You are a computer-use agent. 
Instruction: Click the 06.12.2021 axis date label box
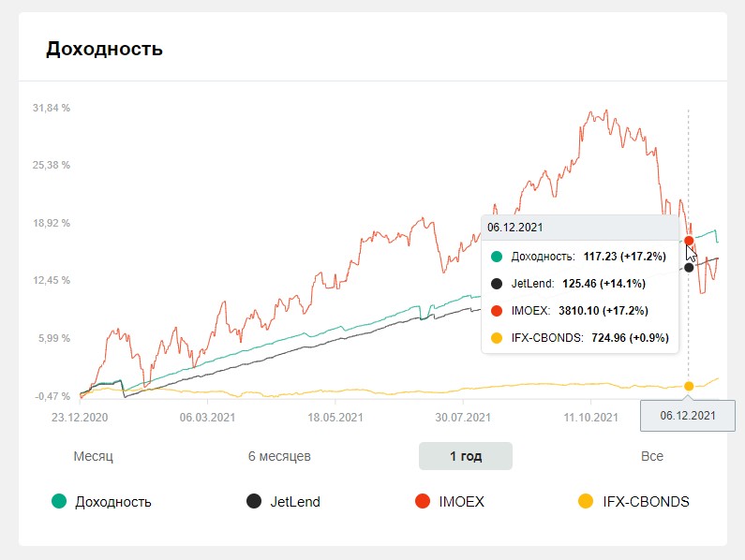(688, 416)
